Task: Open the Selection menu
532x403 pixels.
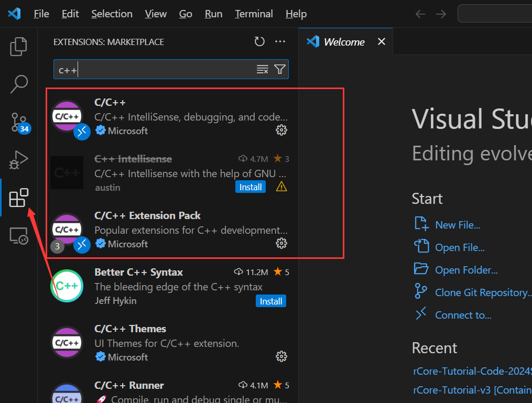Action: (x=112, y=14)
